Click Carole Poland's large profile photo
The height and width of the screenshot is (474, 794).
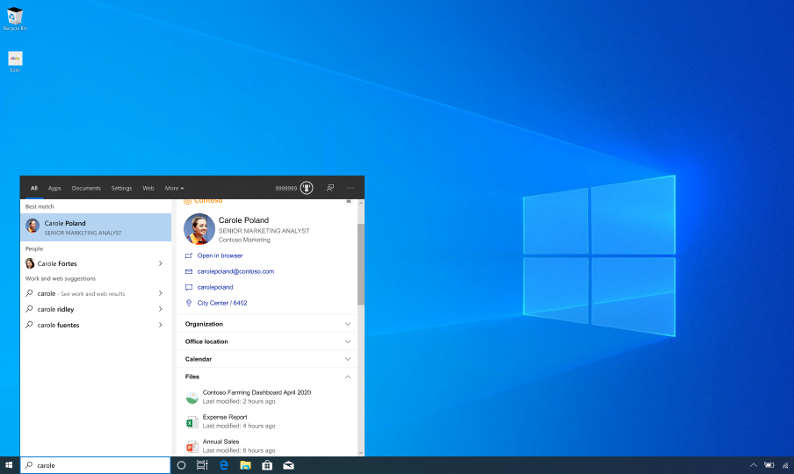click(199, 229)
